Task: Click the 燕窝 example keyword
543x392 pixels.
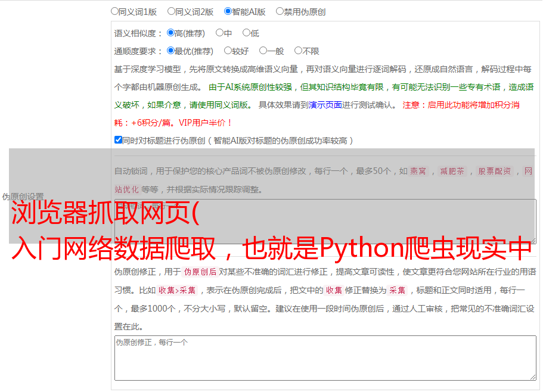Action: (418, 171)
